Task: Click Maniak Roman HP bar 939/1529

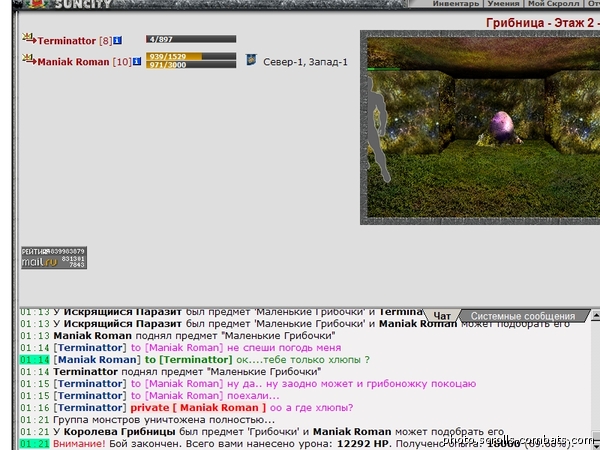Action: [x=191, y=56]
